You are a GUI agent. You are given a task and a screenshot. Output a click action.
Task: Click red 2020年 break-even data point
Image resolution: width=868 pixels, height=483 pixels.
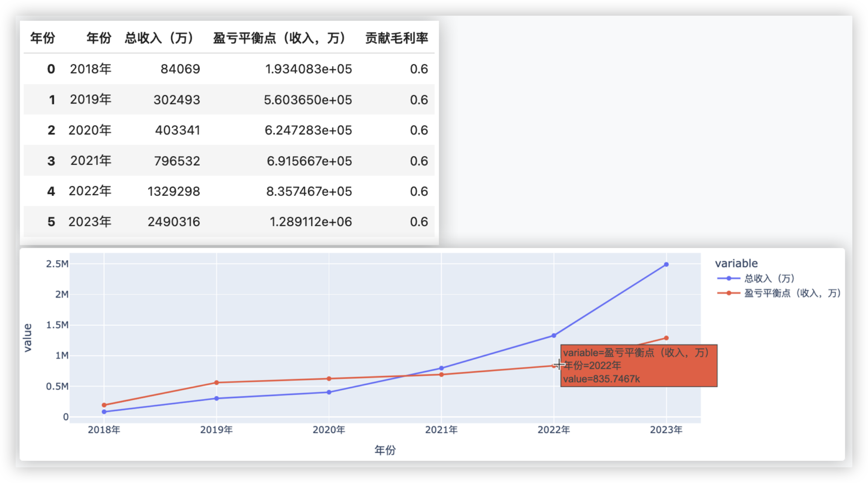[x=329, y=379]
